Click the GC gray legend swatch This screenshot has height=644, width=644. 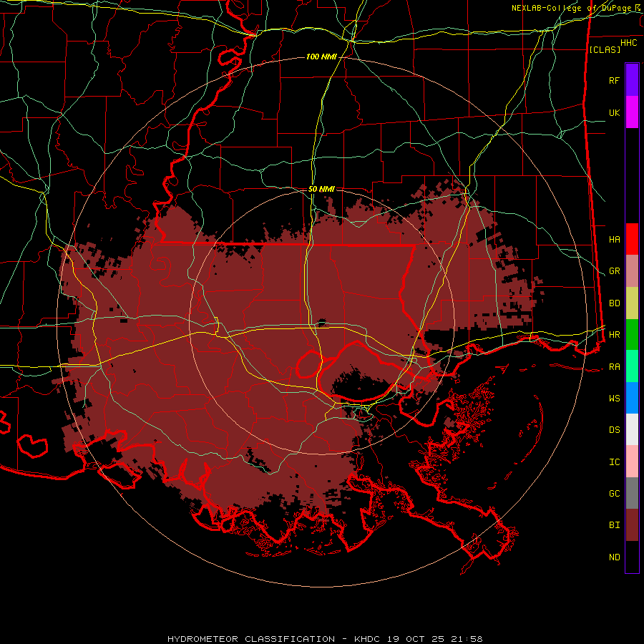click(x=632, y=493)
